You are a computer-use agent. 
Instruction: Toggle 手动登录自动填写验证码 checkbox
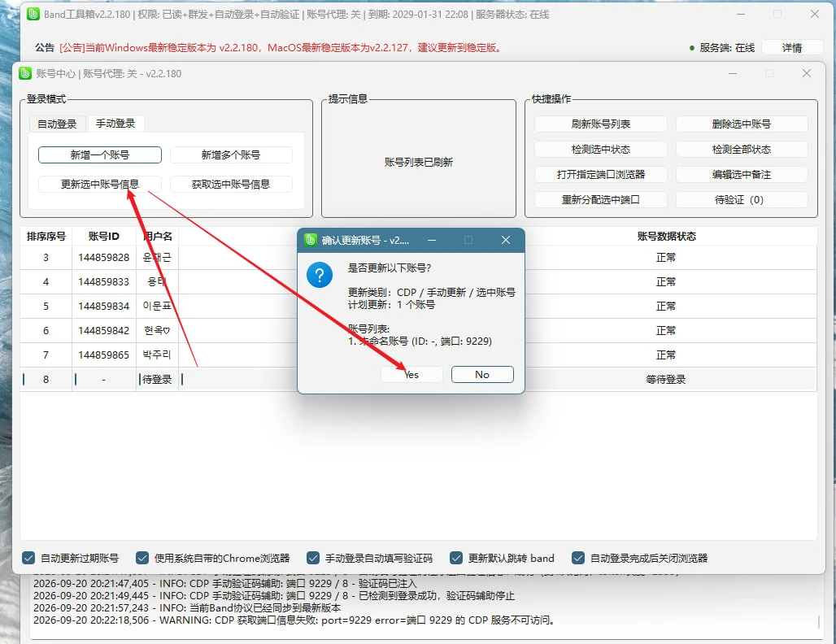point(313,558)
